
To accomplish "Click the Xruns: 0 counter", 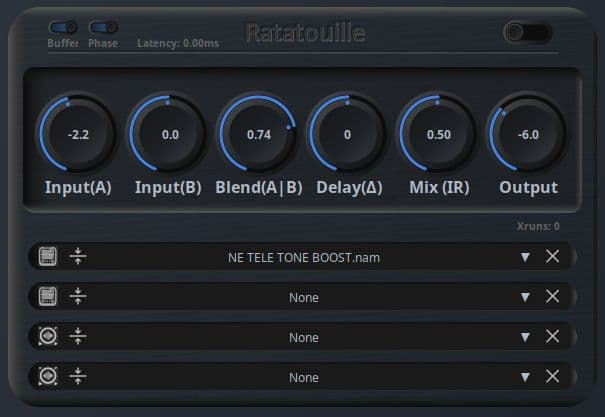I will [x=538, y=226].
